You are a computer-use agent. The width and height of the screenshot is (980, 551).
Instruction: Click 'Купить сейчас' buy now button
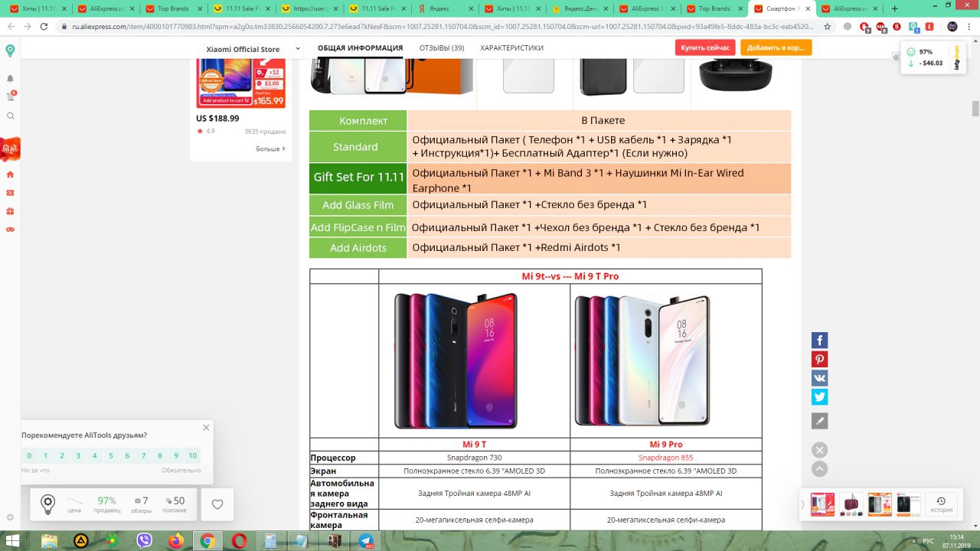click(705, 47)
